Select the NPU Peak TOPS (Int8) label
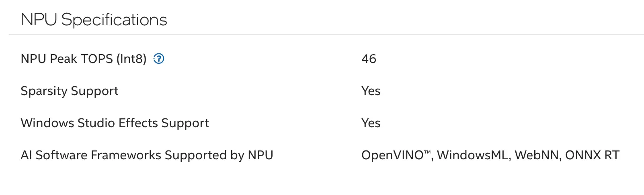This screenshot has height=195, width=644. click(x=84, y=59)
